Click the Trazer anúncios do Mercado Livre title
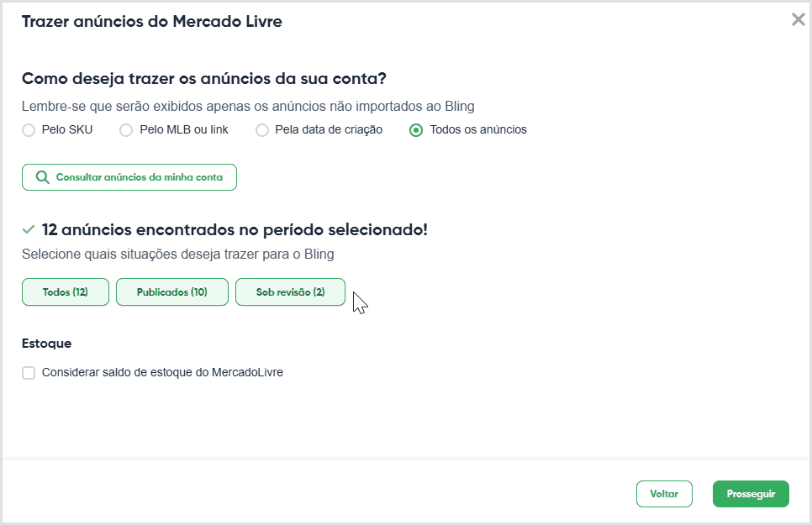Image resolution: width=812 pixels, height=525 pixels. pyautogui.click(x=152, y=21)
